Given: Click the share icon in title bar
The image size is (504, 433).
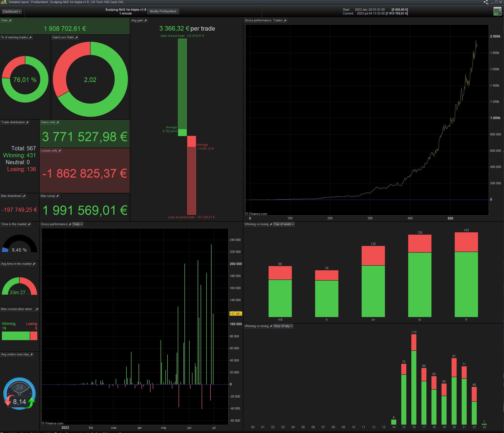Looking at the screenshot, I should (486, 3).
